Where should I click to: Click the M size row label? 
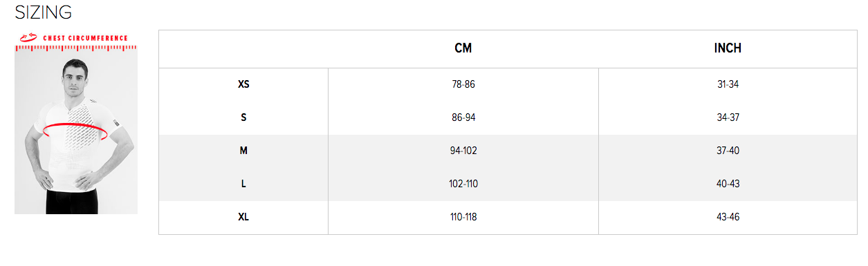243,151
